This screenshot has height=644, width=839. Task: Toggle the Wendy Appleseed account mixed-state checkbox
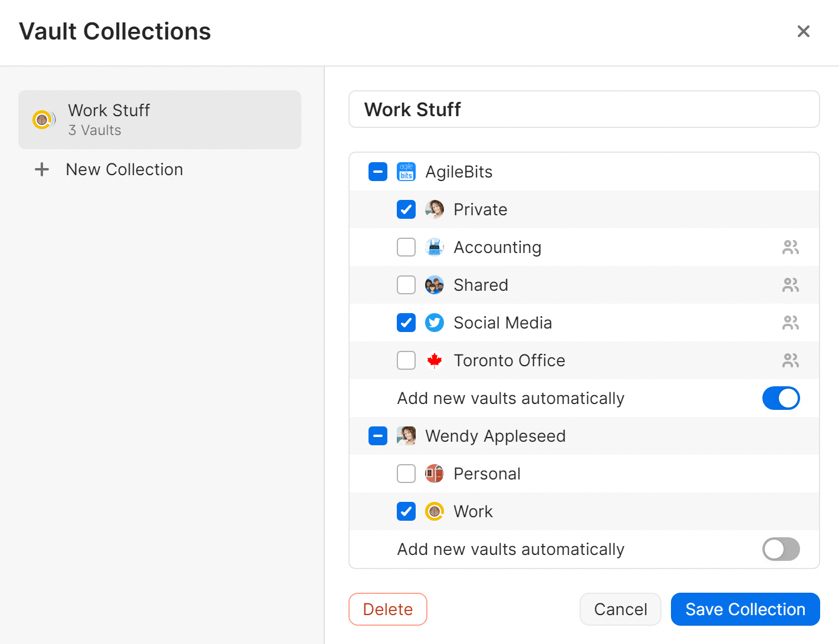coord(378,436)
